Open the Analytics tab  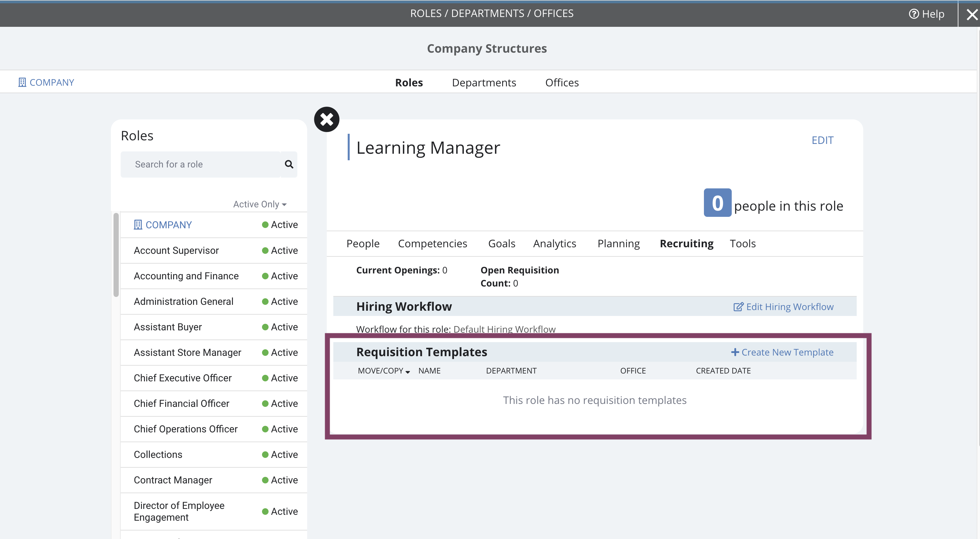(x=555, y=243)
